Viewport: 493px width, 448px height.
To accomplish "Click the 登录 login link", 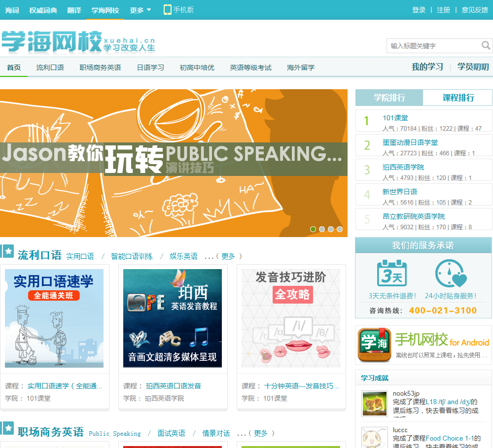I will click(x=419, y=10).
